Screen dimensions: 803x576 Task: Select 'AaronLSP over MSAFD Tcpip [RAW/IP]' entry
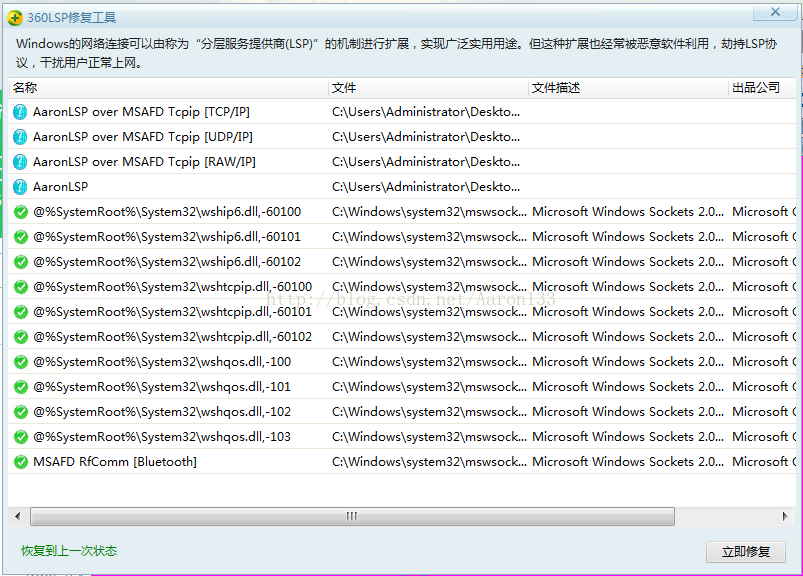point(144,162)
